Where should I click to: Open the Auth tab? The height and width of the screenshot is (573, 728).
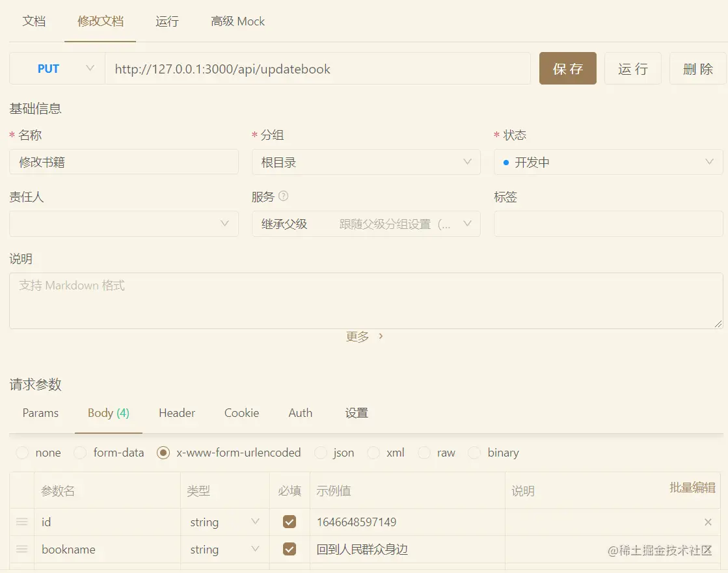[x=301, y=413]
